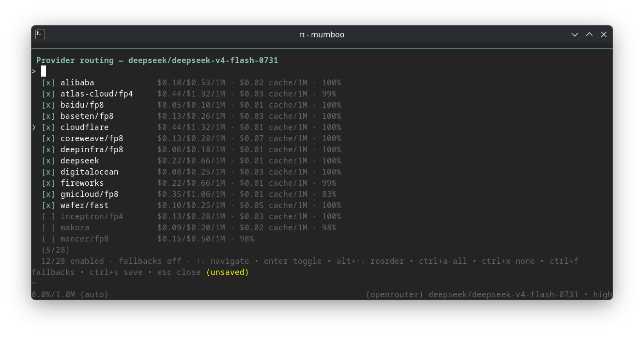
Task: Select the digitalocean provider name
Action: (90, 172)
